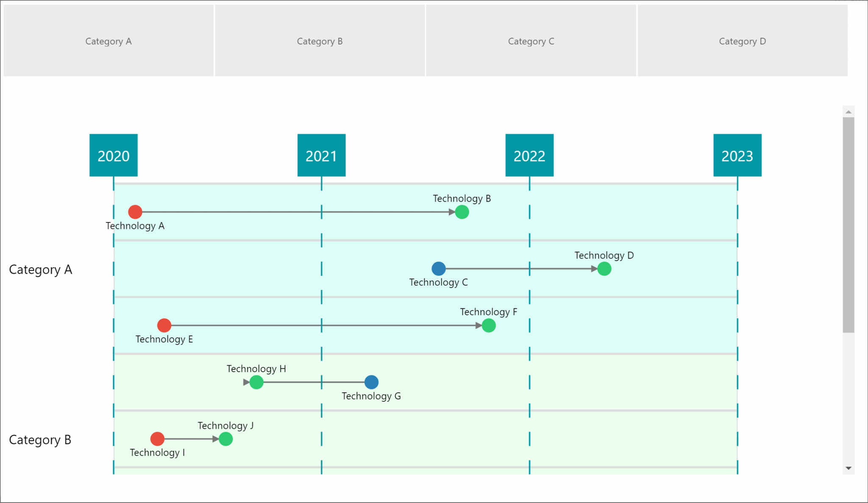868x503 pixels.
Task: Select the blue Technology G dot
Action: 371,382
